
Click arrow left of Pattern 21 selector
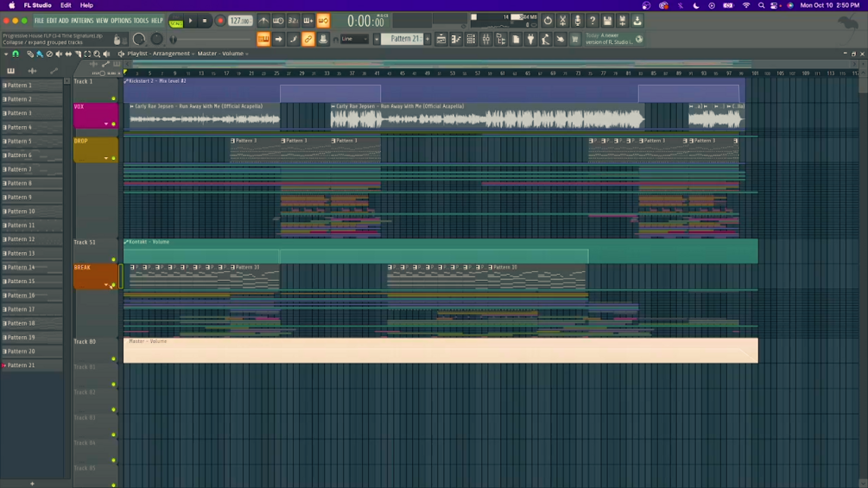[x=377, y=39]
